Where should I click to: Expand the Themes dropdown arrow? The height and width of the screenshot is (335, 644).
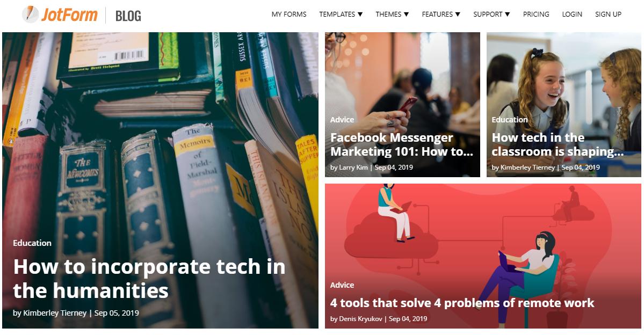[406, 14]
